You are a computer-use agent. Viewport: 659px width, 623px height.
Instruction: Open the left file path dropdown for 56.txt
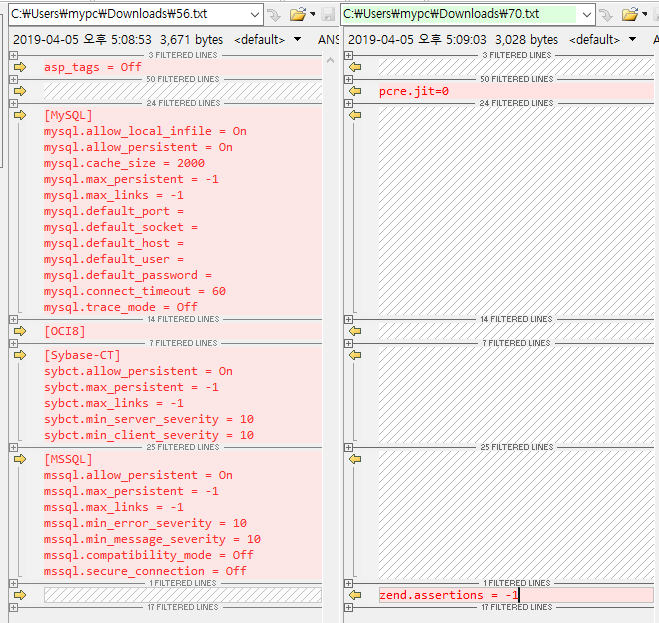tap(254, 15)
